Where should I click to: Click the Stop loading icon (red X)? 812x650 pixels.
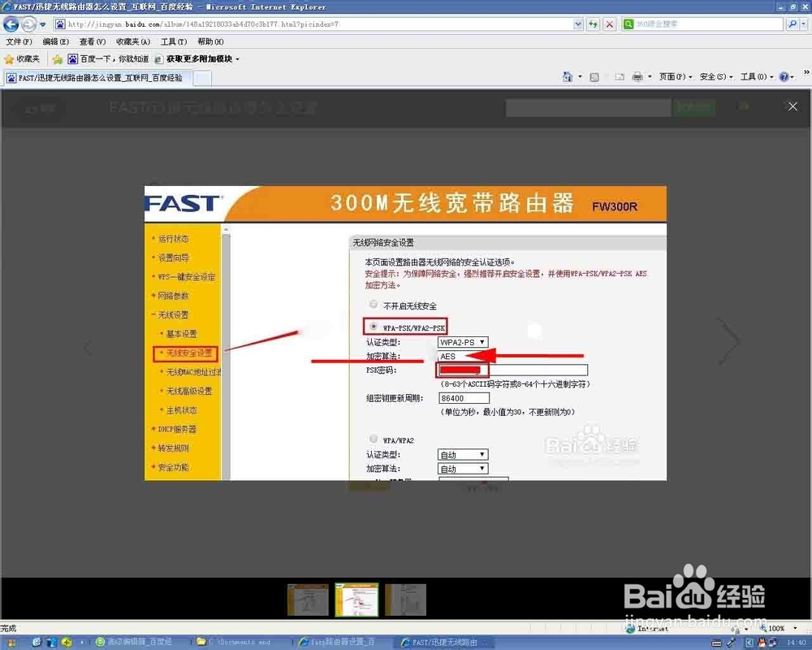[x=610, y=24]
